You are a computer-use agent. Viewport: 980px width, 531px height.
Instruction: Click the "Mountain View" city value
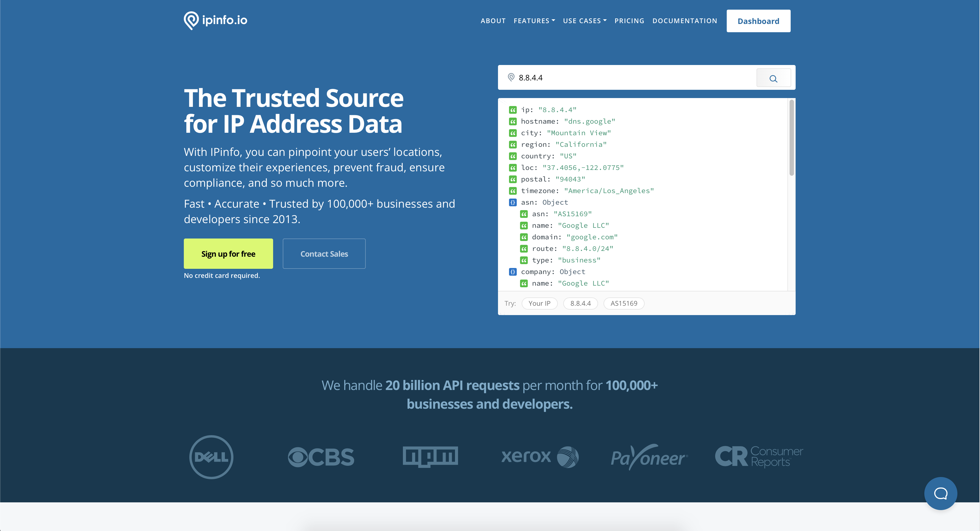579,133
